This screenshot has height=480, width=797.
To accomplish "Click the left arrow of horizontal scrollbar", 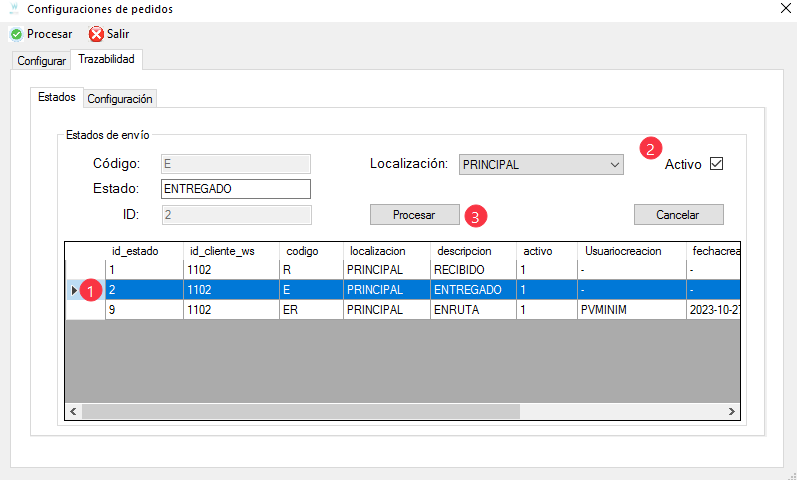I will point(73,411).
